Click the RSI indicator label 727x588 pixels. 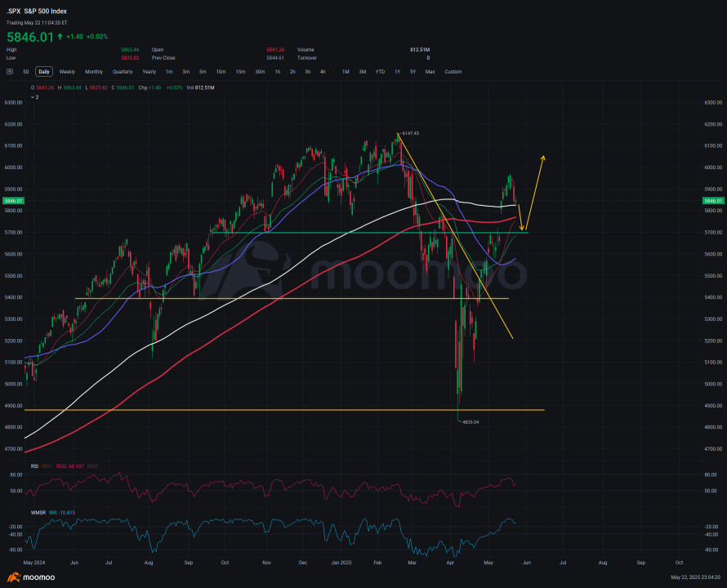coord(35,466)
